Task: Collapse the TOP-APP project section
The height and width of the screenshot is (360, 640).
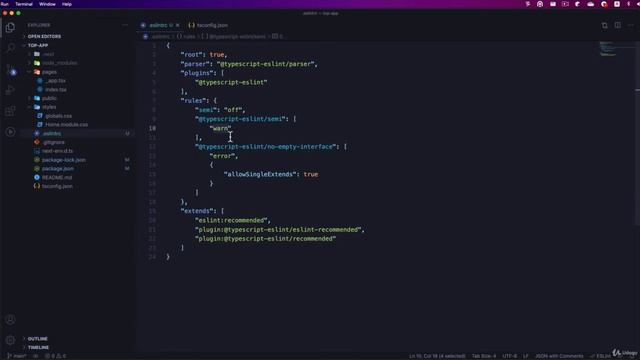Action: coord(38,45)
